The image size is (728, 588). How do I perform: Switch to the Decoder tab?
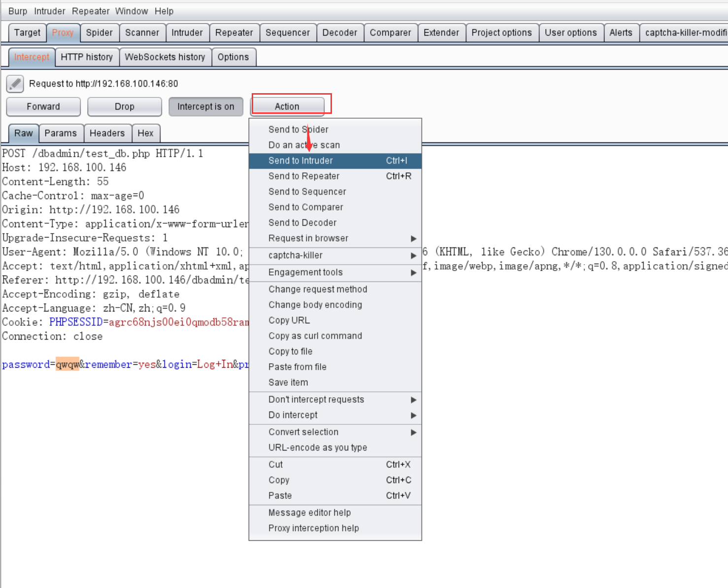340,33
